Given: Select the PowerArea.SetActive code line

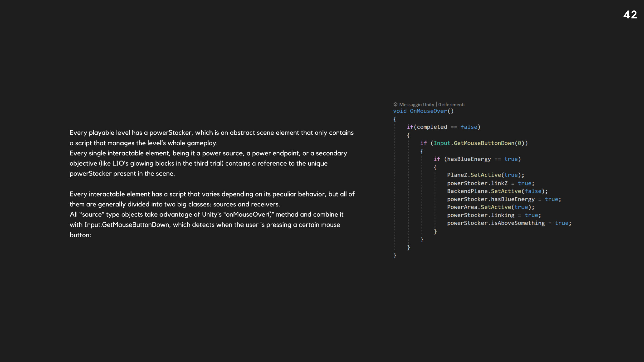Looking at the screenshot, I should point(491,207).
